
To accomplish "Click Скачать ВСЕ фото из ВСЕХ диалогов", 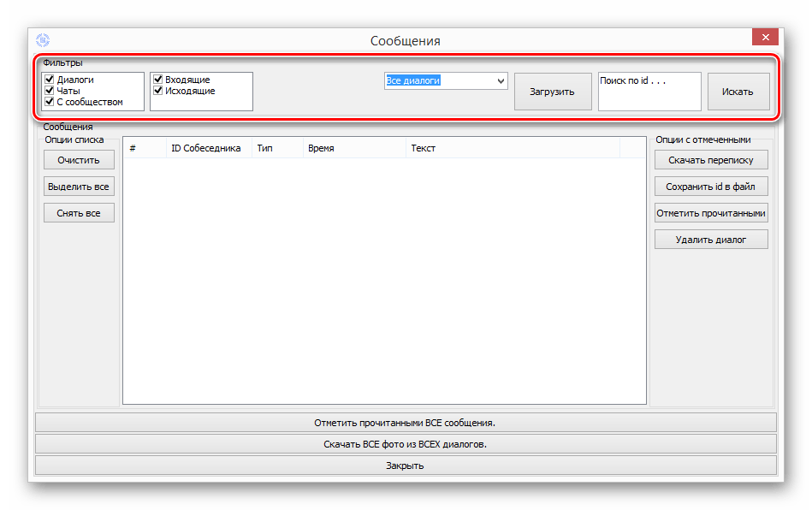I will tap(406, 444).
